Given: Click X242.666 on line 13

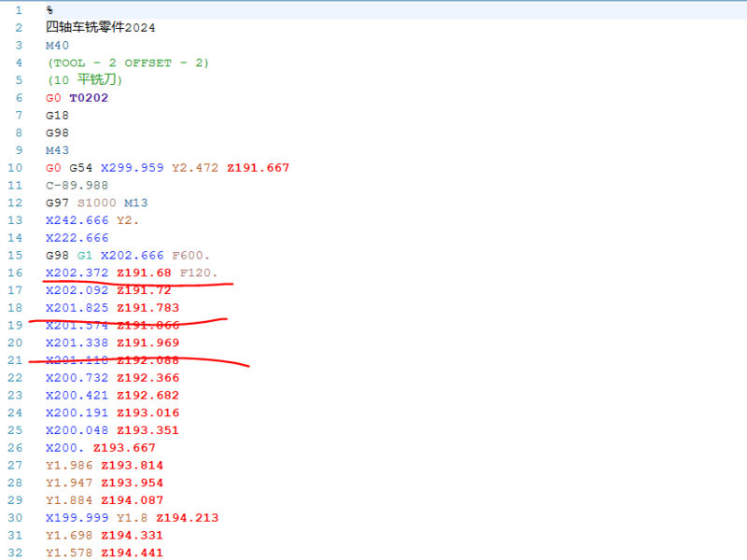Looking at the screenshot, I should [x=78, y=220].
